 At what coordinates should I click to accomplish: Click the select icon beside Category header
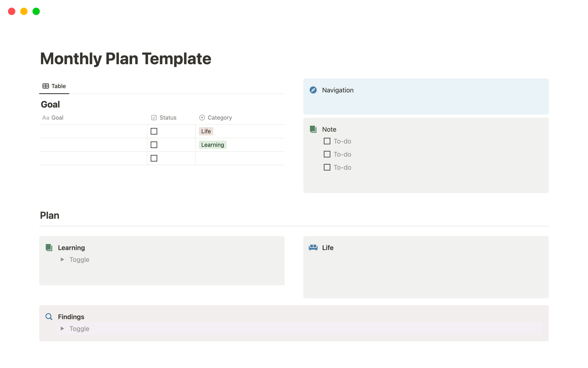202,117
